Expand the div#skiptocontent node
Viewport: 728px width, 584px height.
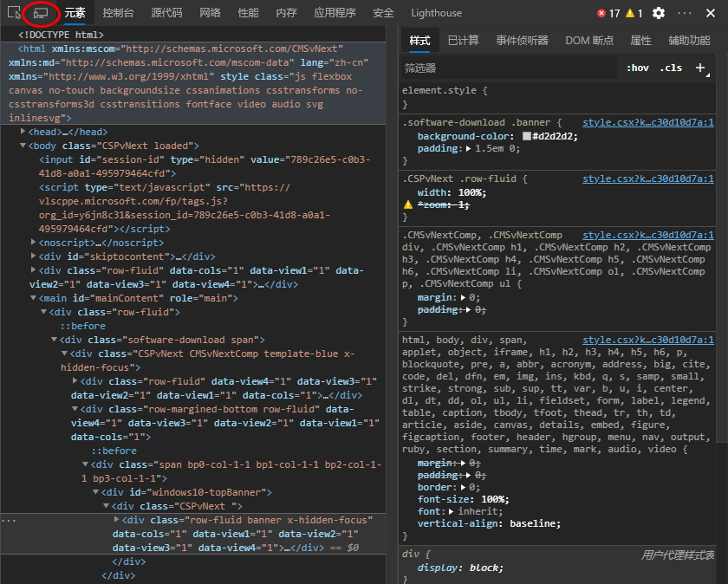[x=33, y=256]
